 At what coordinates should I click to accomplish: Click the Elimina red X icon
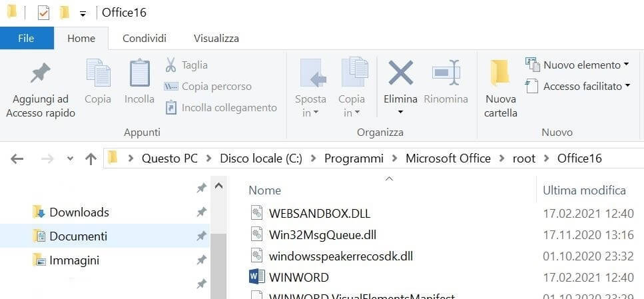(x=400, y=73)
